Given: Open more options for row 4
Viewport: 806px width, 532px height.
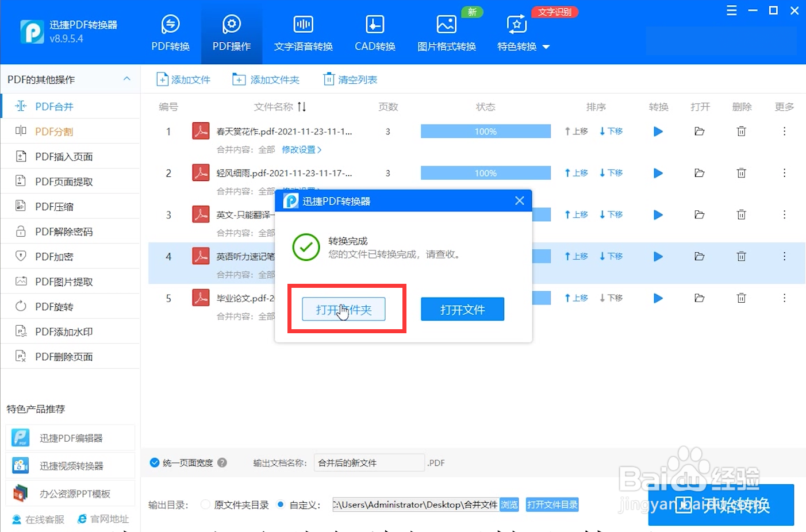Looking at the screenshot, I should pyautogui.click(x=784, y=256).
